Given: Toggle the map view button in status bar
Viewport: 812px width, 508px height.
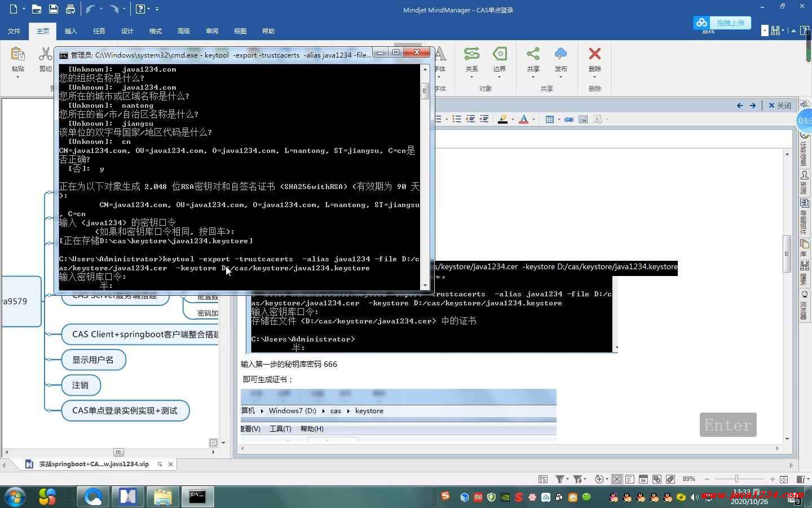Looking at the screenshot, I should 616,479.
